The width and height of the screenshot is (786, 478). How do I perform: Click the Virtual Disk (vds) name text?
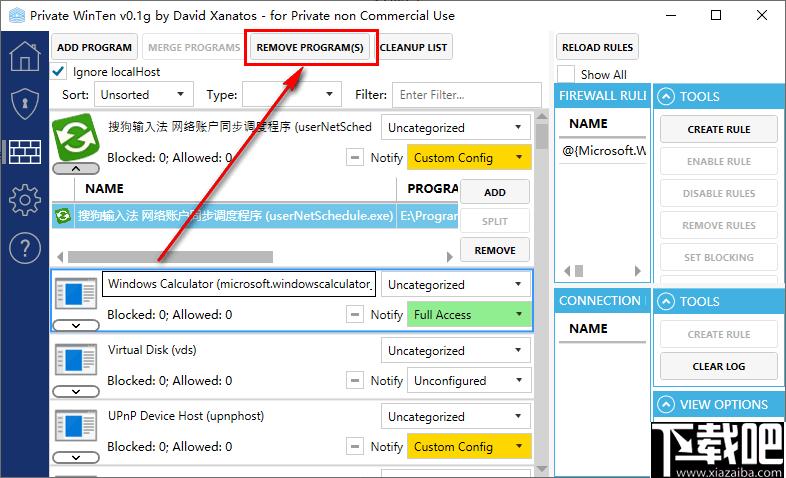(x=152, y=350)
